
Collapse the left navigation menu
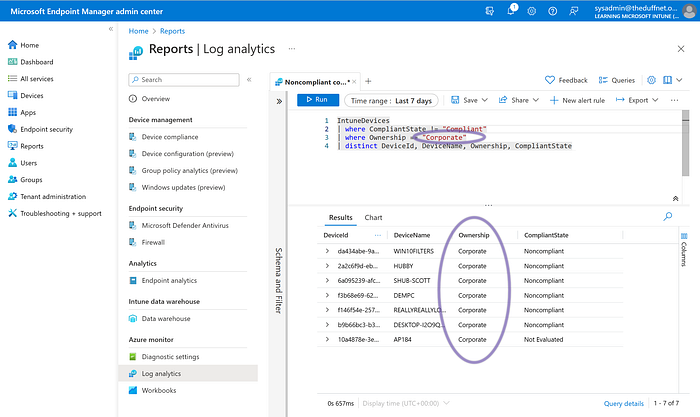pyautogui.click(x=111, y=29)
